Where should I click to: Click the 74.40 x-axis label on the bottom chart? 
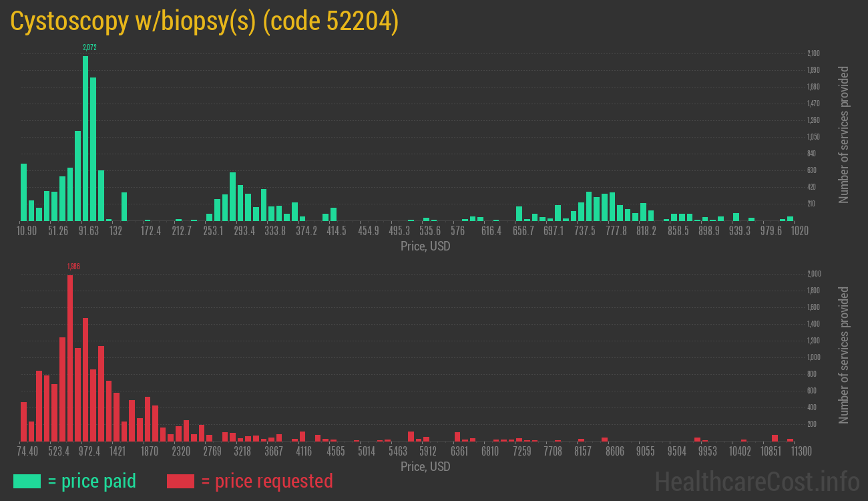tap(27, 452)
